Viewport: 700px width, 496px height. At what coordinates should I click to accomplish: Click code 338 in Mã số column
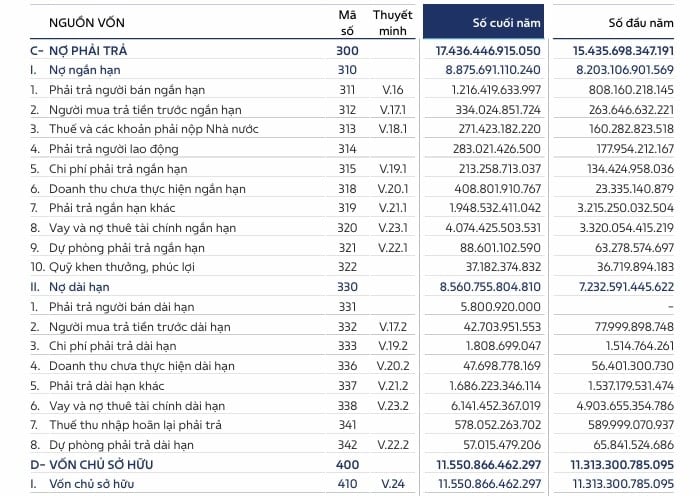pyautogui.click(x=347, y=405)
